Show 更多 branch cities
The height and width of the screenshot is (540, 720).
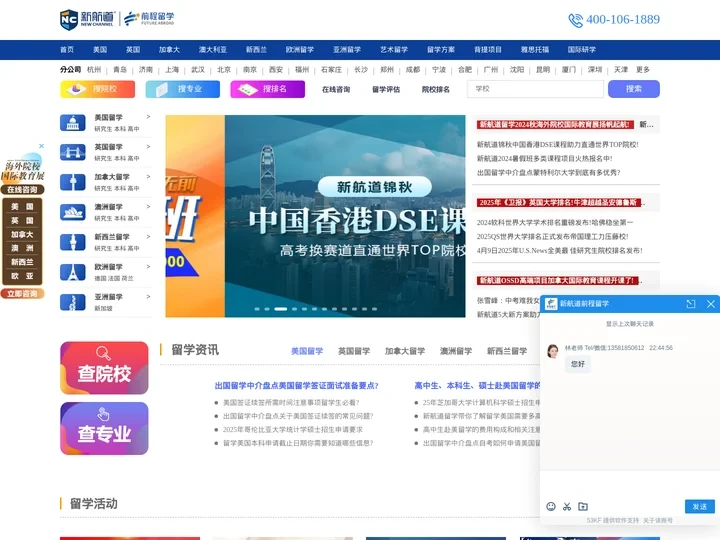(643, 69)
